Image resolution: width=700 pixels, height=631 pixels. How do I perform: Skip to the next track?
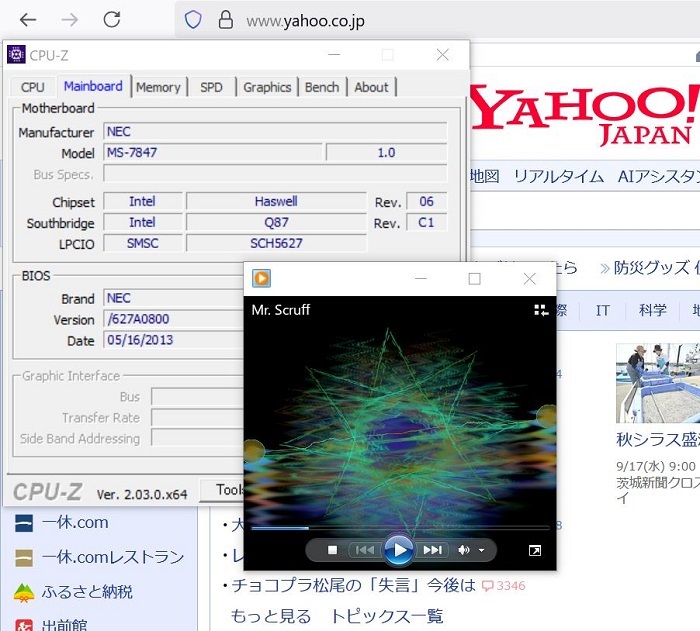coord(432,550)
